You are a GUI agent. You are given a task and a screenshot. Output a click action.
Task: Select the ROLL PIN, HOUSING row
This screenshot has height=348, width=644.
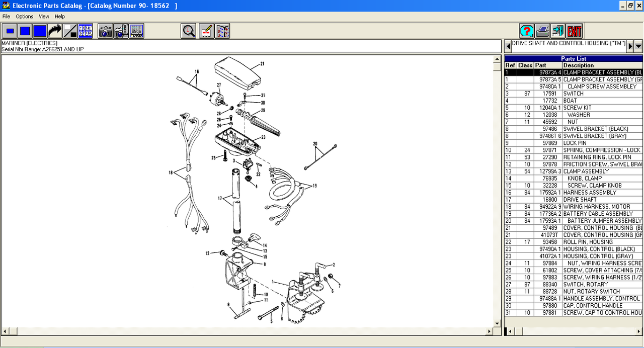[x=574, y=241]
